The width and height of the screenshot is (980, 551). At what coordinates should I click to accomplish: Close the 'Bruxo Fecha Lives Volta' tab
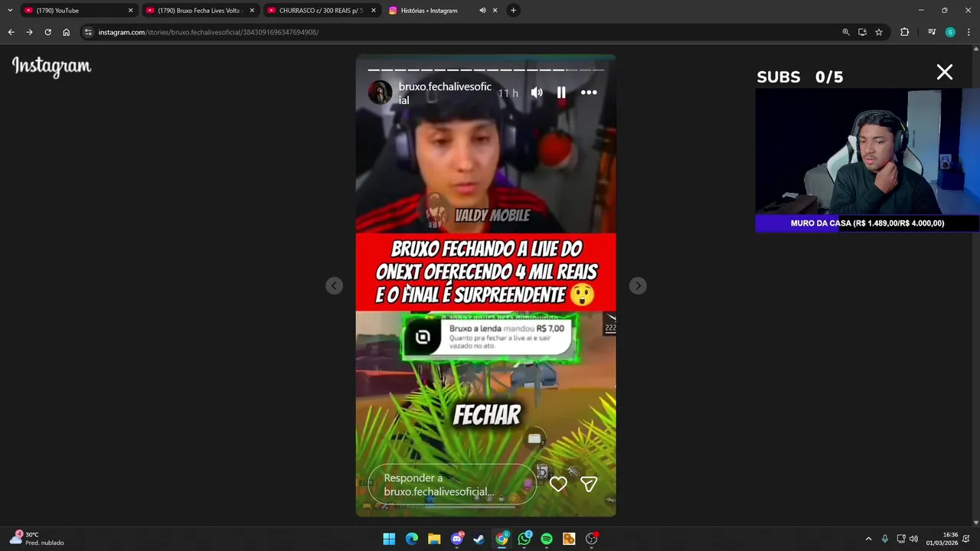252,11
